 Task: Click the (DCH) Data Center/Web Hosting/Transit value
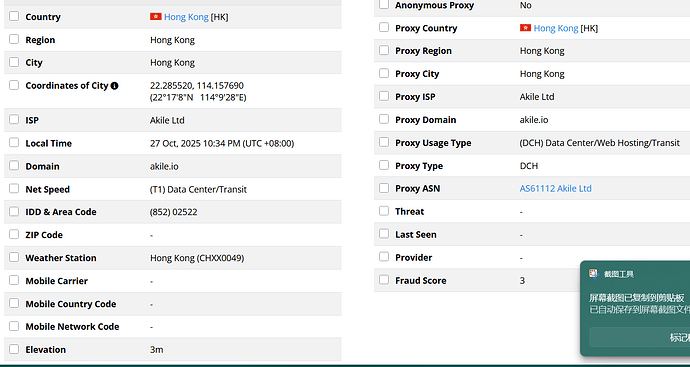(x=600, y=143)
